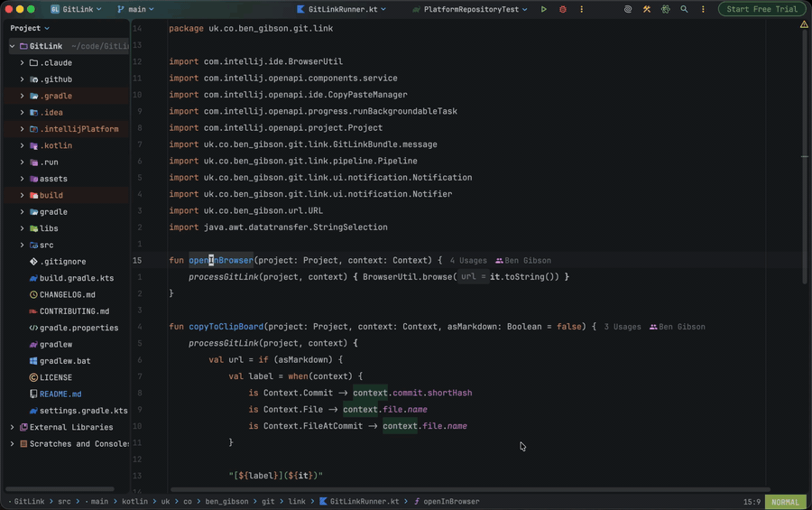Open README.md from the project tree
This screenshot has height=510, width=812.
coord(60,394)
